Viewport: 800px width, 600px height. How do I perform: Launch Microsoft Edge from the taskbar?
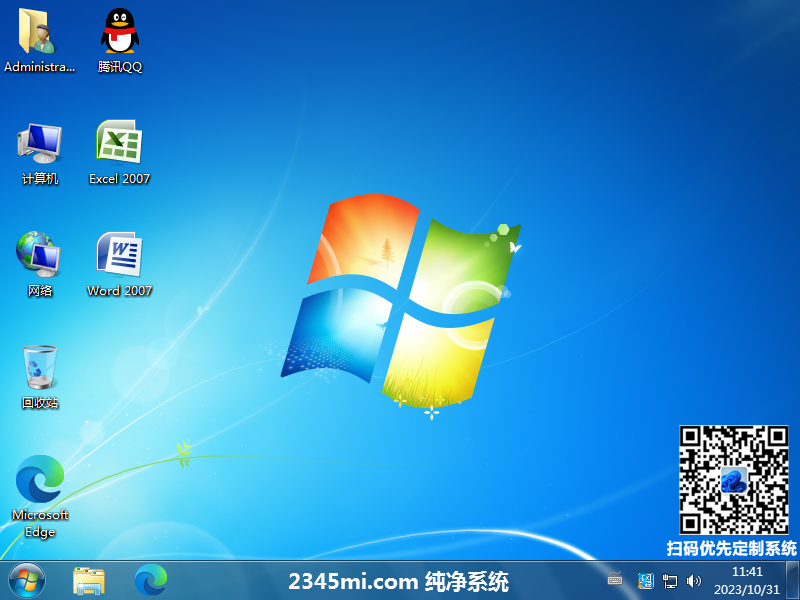click(151, 580)
